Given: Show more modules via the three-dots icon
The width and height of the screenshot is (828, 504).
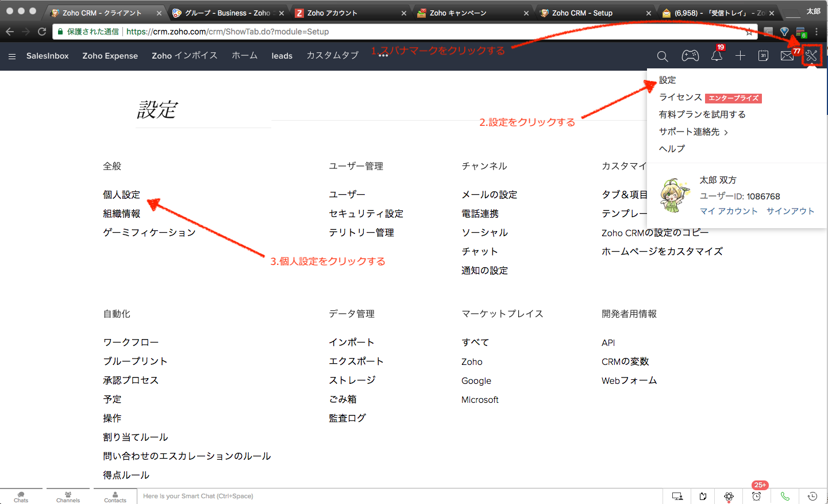Looking at the screenshot, I should 383,56.
